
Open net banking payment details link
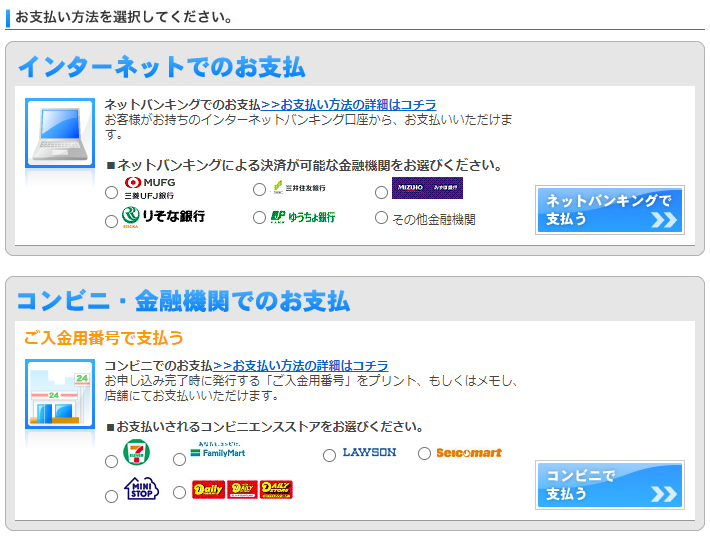pyautogui.click(x=348, y=104)
